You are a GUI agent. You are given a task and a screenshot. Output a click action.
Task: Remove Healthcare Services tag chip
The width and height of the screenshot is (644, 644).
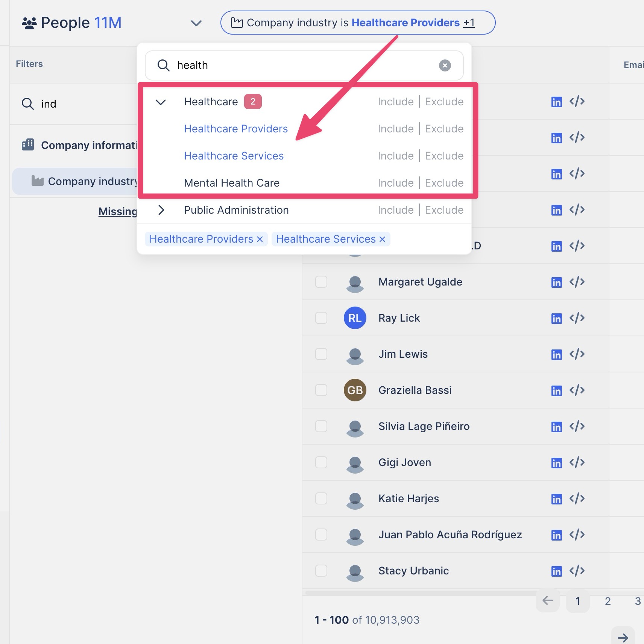(x=382, y=239)
